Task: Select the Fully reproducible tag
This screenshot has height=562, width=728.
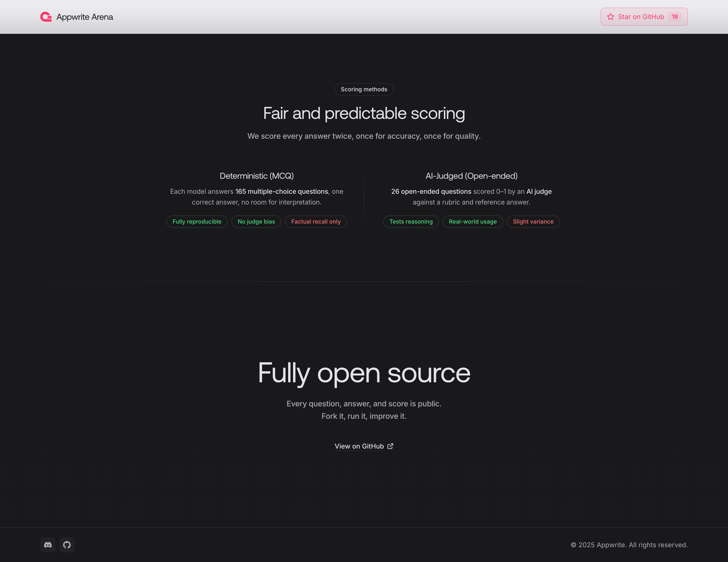Action: [x=197, y=221]
